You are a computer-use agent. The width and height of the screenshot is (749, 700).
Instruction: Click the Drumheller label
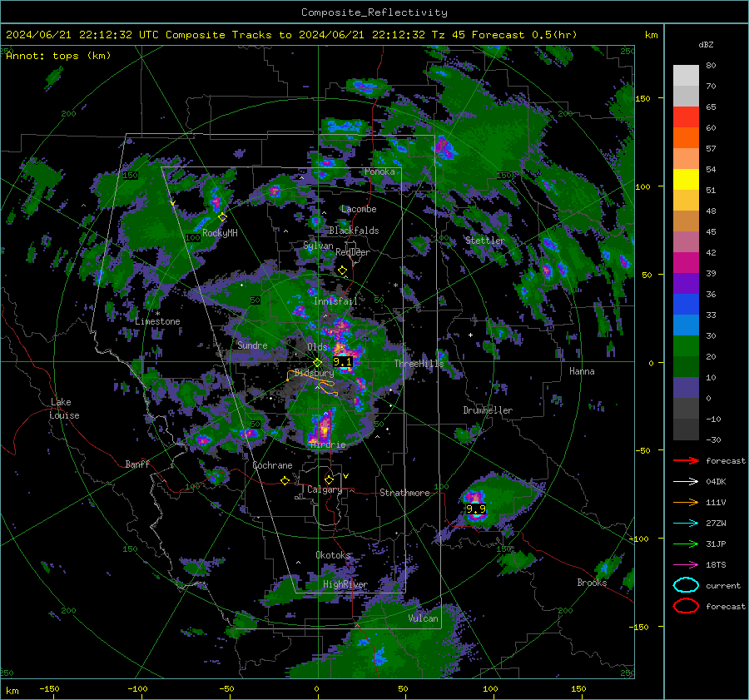point(488,410)
